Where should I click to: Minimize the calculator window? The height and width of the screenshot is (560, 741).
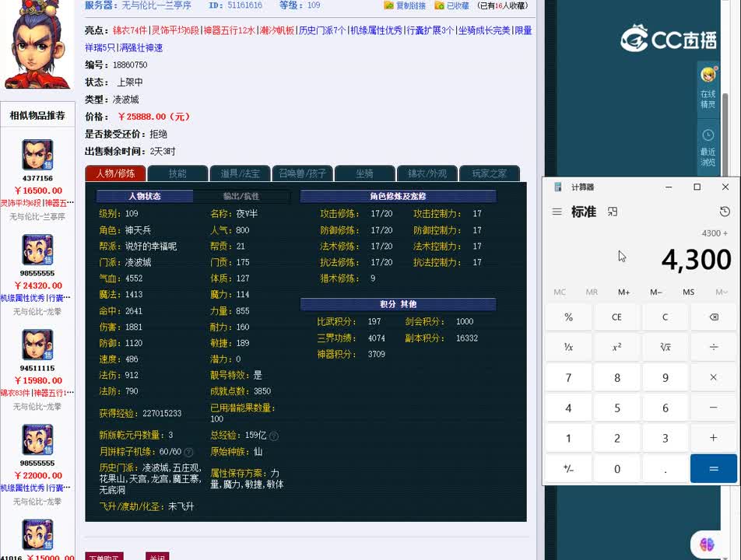coord(668,187)
